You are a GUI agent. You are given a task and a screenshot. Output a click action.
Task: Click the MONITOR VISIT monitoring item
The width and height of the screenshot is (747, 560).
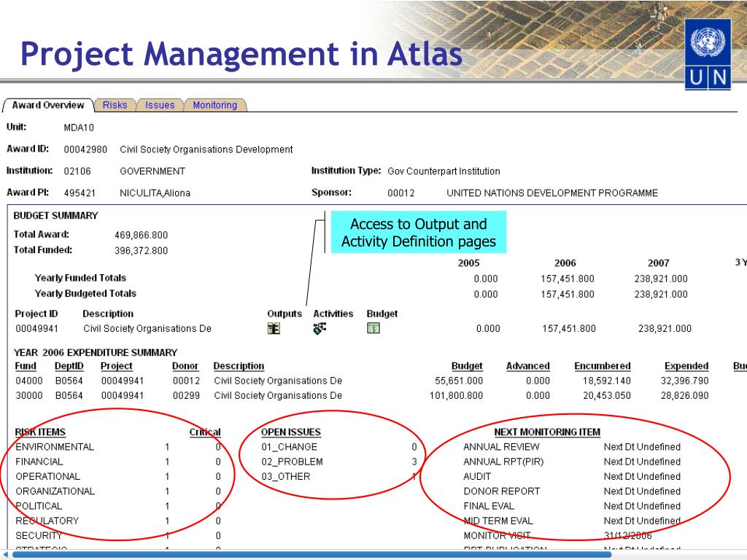point(497,536)
